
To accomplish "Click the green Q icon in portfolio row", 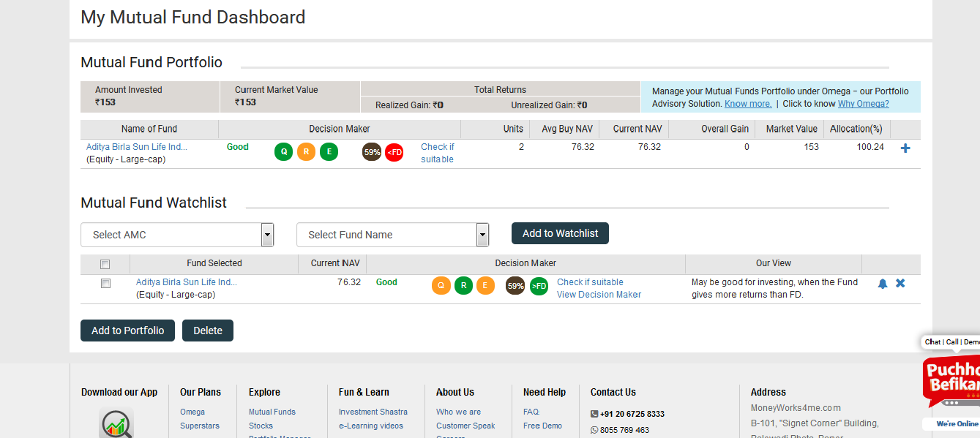I will 283,152.
